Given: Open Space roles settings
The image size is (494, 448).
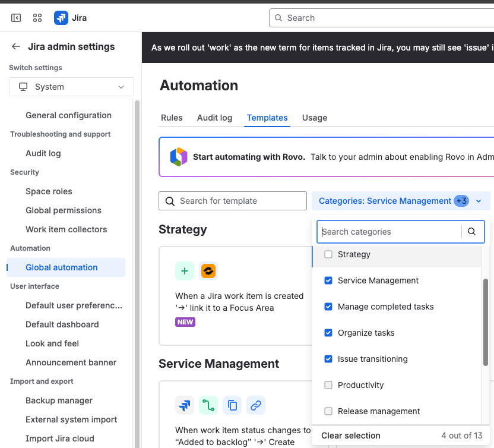Looking at the screenshot, I should click(x=49, y=191).
